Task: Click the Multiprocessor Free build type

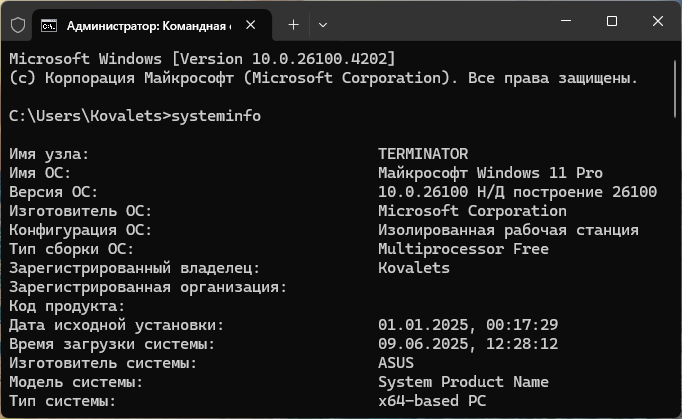Action: pyautogui.click(x=463, y=249)
